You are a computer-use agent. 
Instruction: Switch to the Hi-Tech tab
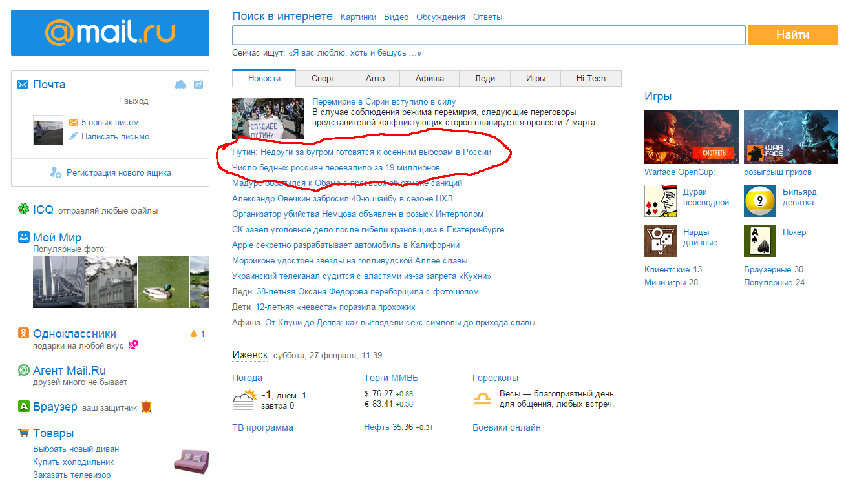tap(591, 78)
